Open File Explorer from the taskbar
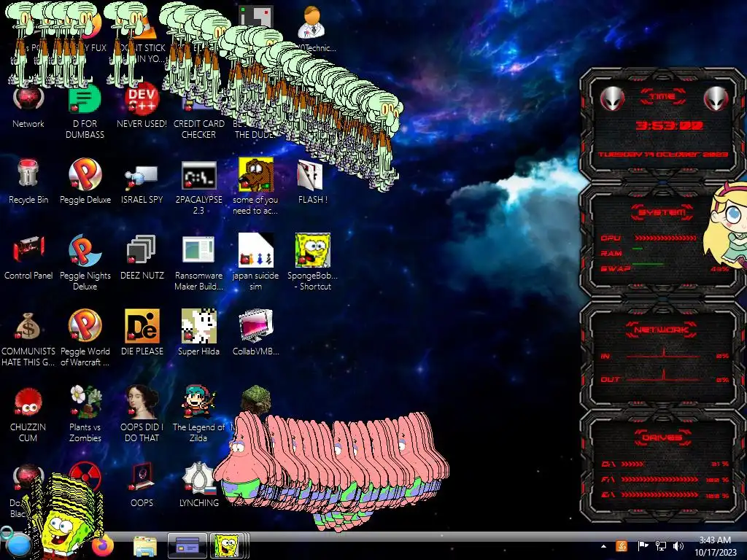 (145, 545)
